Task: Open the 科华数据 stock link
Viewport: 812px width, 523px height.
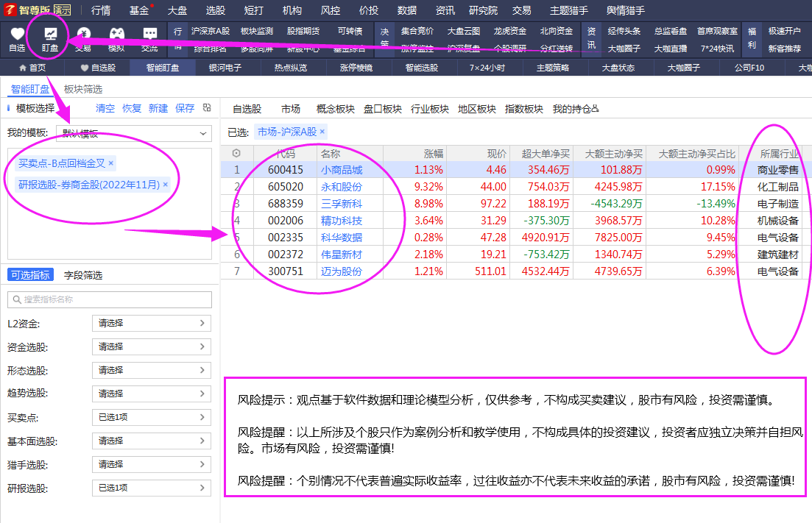Action: coord(342,238)
